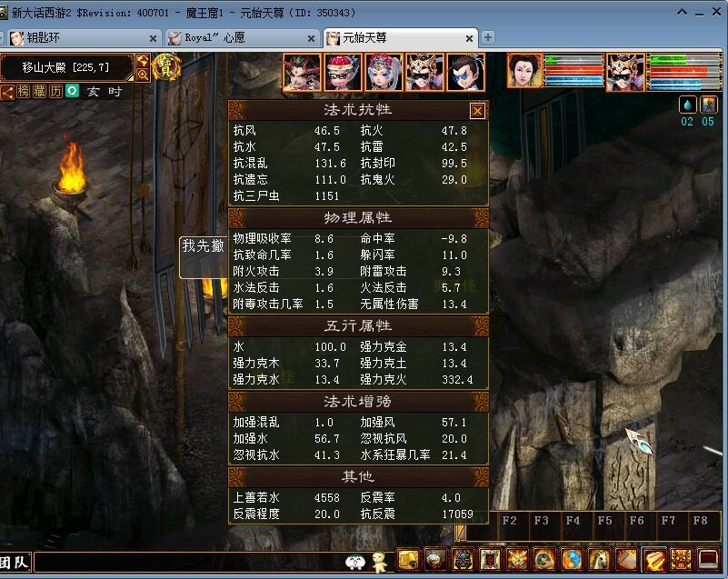Image resolution: width=728 pixels, height=579 pixels.
Task: Select the fifth team portrait with blue mask
Action: (465, 73)
